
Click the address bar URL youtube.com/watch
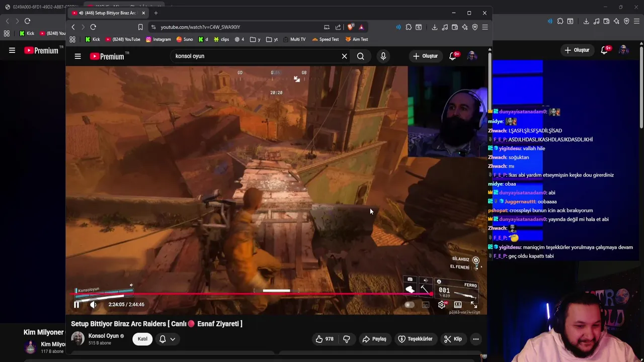click(200, 27)
